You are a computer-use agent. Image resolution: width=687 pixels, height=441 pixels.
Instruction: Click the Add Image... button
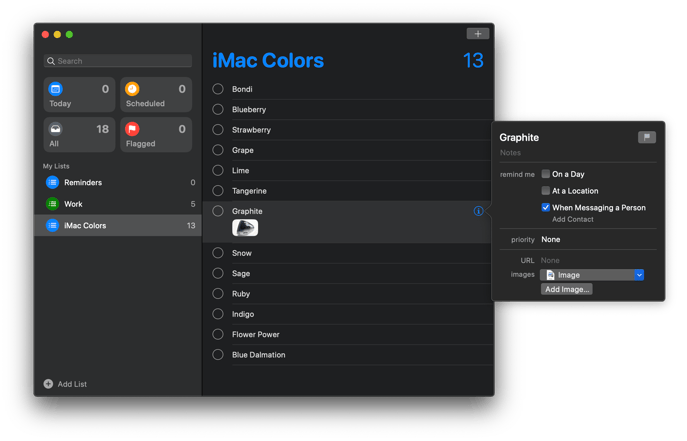pyautogui.click(x=567, y=289)
